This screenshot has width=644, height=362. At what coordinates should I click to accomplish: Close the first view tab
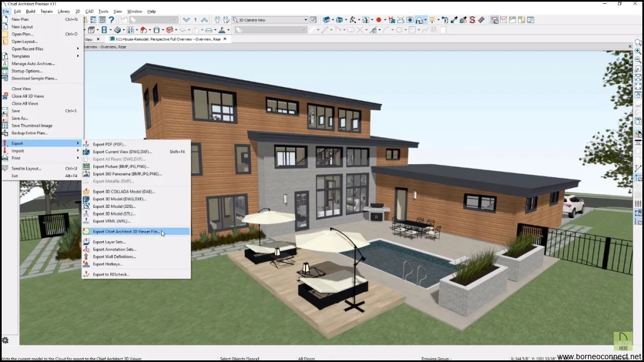pos(98,39)
